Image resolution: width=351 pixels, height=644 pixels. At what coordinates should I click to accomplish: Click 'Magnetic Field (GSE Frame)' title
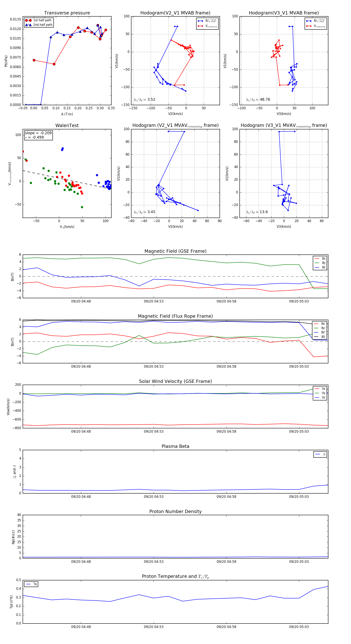click(x=175, y=251)
